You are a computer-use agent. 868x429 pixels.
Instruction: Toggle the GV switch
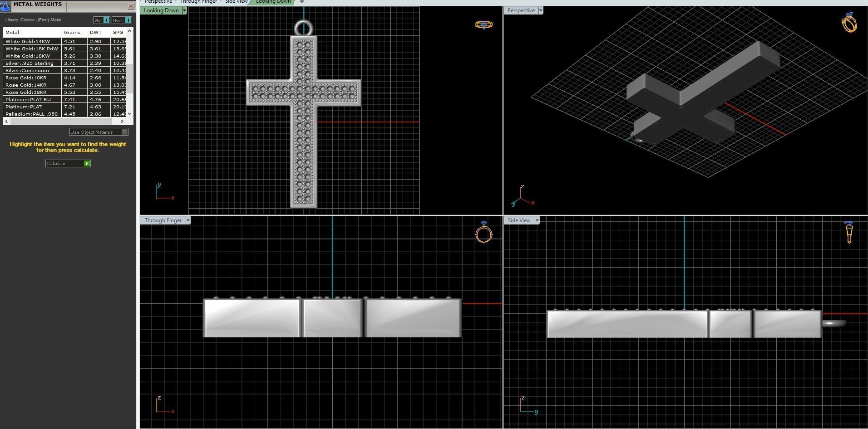click(102, 20)
